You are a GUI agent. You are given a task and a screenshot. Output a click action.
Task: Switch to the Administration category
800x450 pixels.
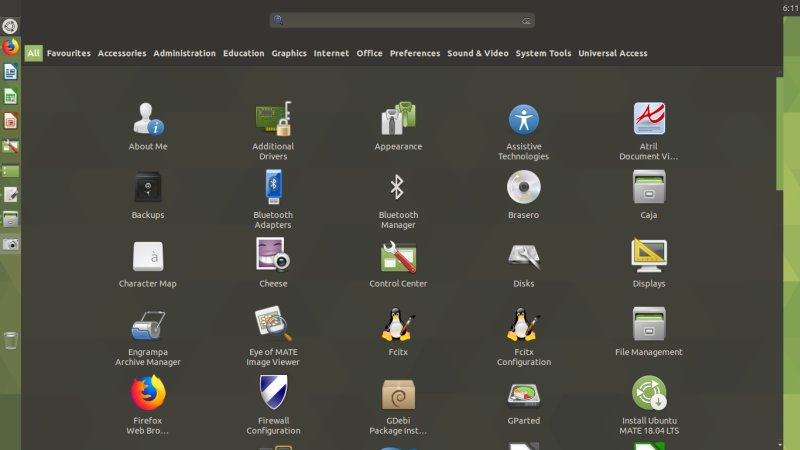tap(184, 53)
